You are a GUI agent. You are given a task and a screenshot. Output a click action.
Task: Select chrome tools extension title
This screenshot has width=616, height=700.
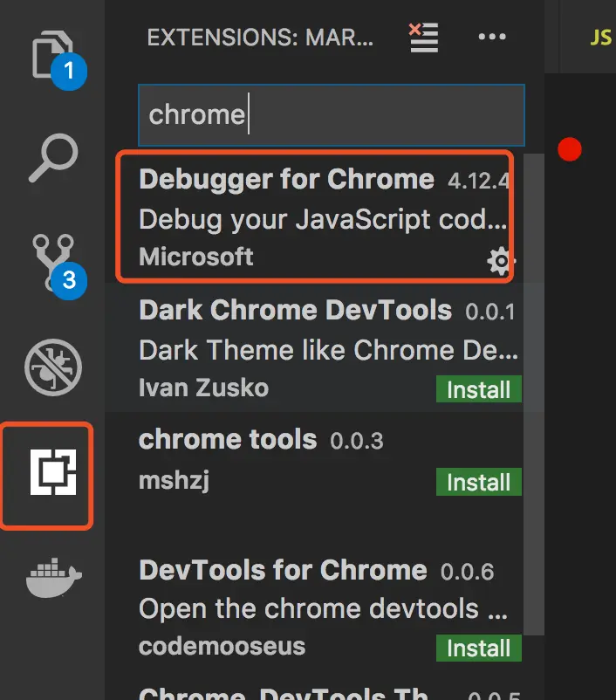pyautogui.click(x=228, y=439)
